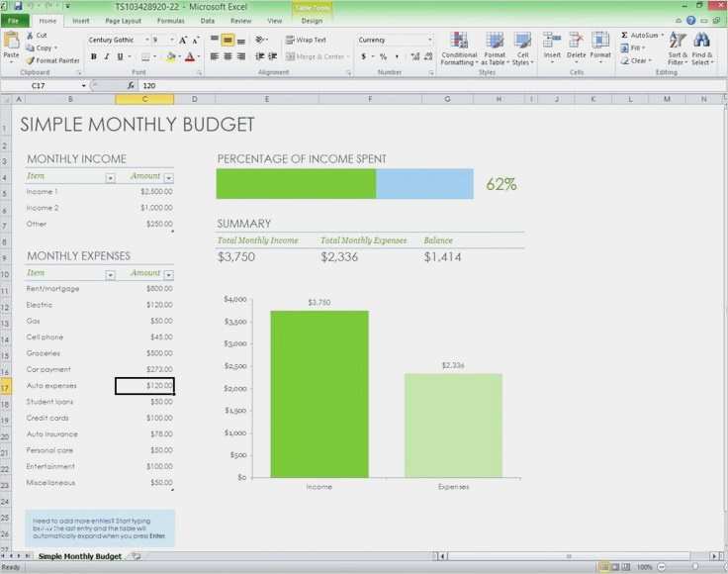728x574 pixels.
Task: Click the Format Painter brush icon
Action: (x=31, y=60)
